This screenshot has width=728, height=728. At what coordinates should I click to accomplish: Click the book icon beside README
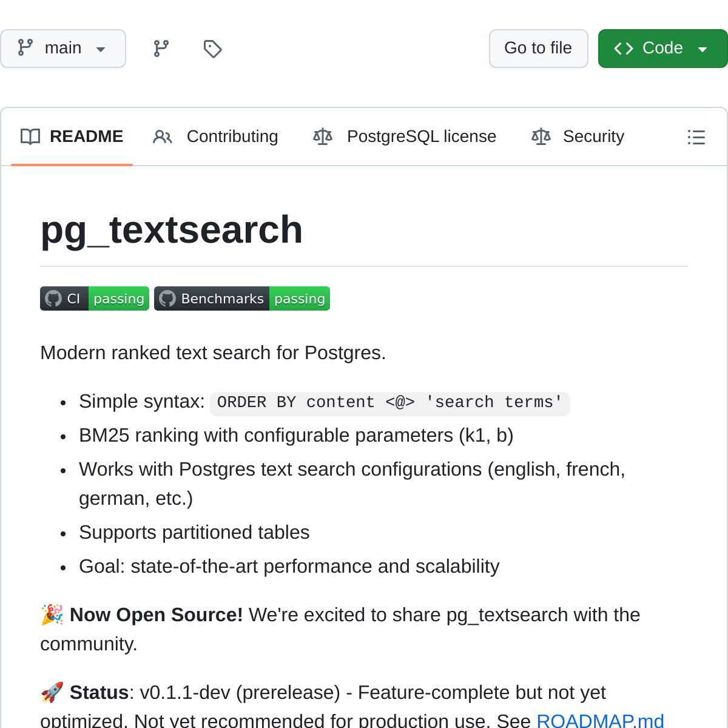(30, 137)
